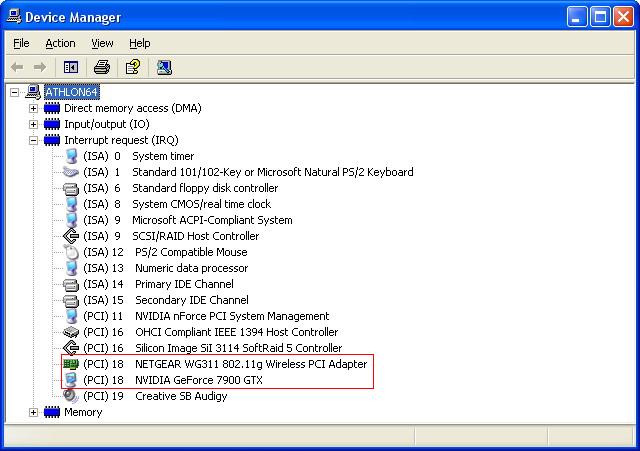This screenshot has height=451, width=640.
Task: Select System CMOS/real time clock entry
Action: point(177,204)
